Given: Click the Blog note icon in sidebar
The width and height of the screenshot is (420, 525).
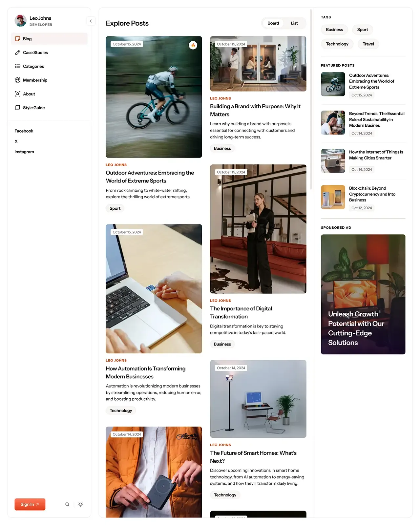Looking at the screenshot, I should (x=18, y=39).
